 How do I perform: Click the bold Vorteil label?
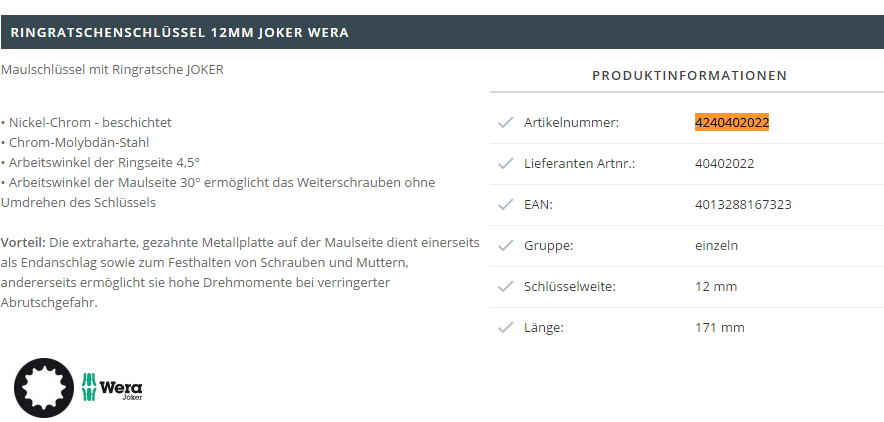pyautogui.click(x=23, y=243)
